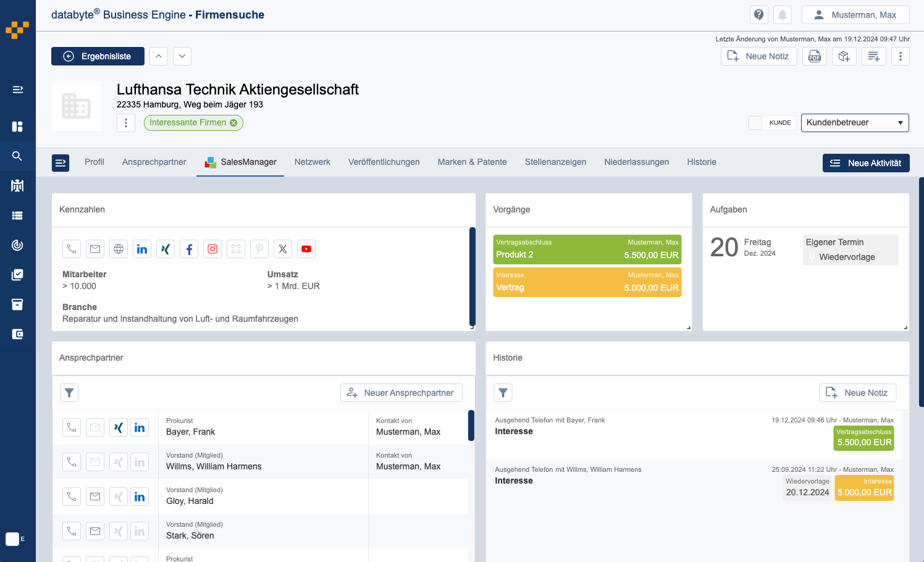Go to next result with down chevron
The image size is (924, 562).
click(x=182, y=56)
